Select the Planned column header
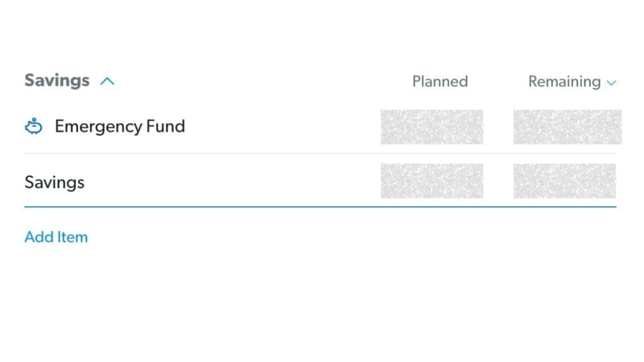Image resolution: width=644 pixels, height=362 pixels. 440,82
